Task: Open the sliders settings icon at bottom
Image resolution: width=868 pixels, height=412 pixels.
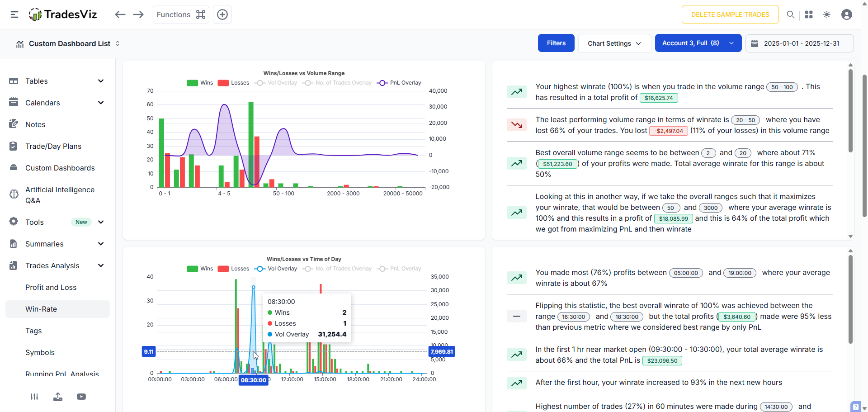Action: [34, 397]
